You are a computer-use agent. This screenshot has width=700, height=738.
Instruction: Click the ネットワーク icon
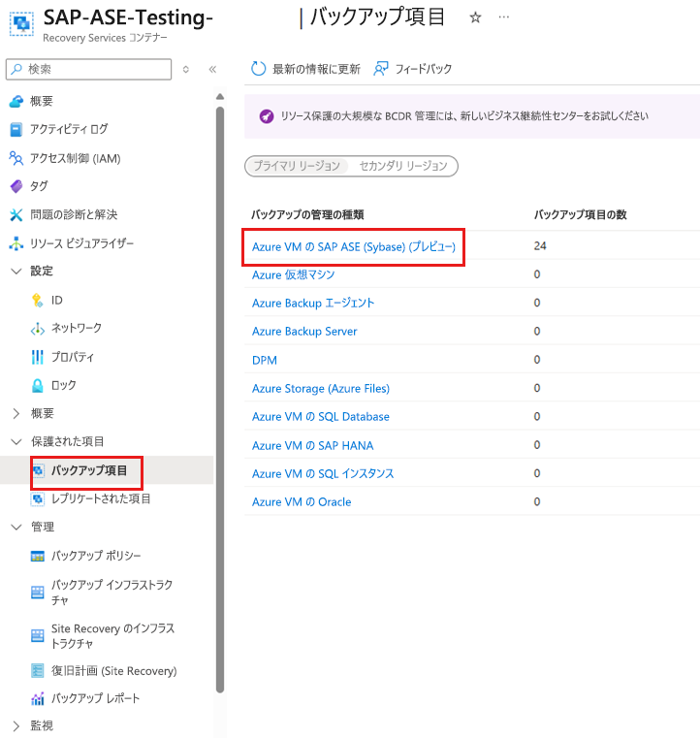click(38, 329)
